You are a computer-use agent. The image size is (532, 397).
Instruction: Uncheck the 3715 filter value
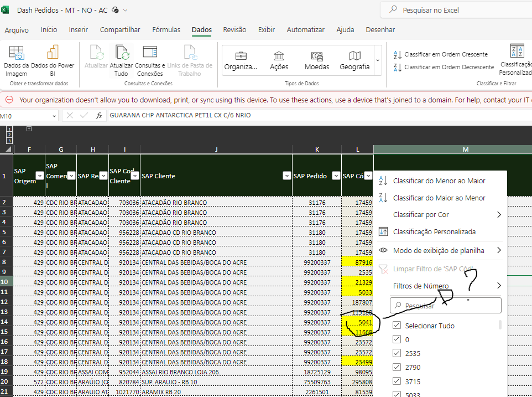tap(397, 381)
